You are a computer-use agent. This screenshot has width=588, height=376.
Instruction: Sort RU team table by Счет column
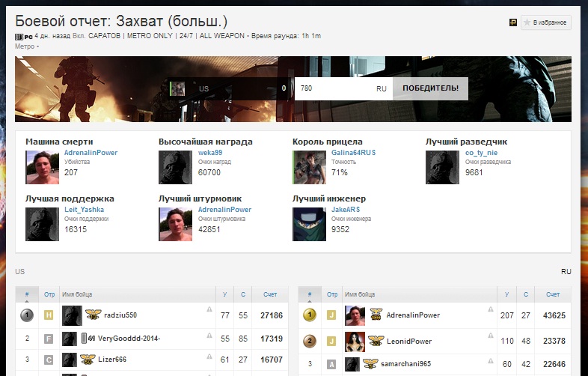point(552,295)
